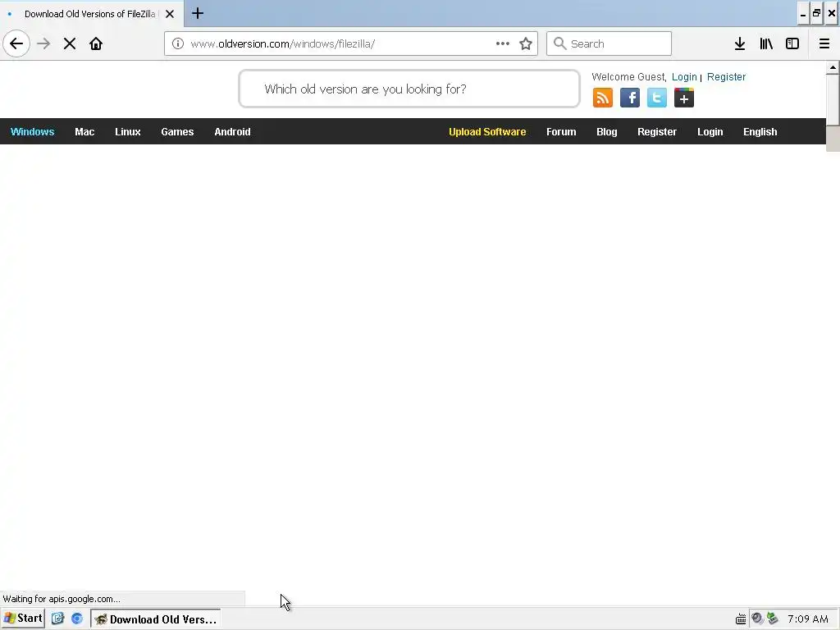Close the Download Old Versions tab

click(x=170, y=14)
